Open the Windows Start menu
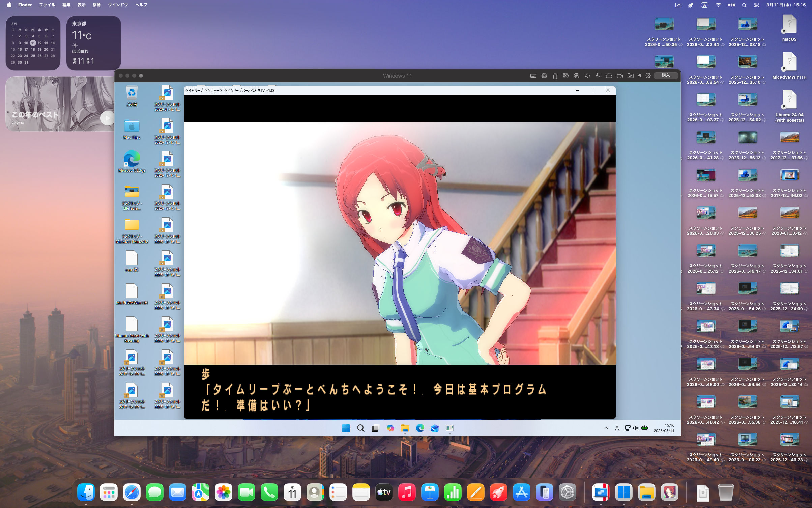This screenshot has width=812, height=508. tap(346, 428)
